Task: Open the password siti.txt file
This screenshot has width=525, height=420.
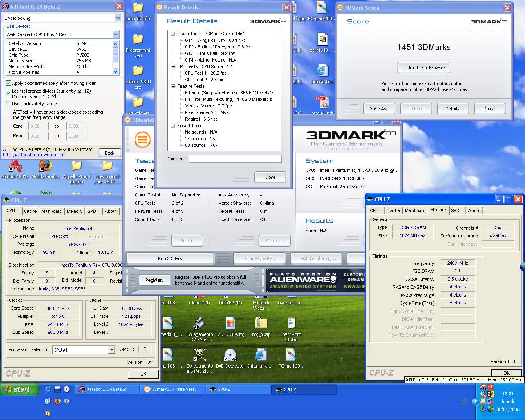Action: coord(292,329)
